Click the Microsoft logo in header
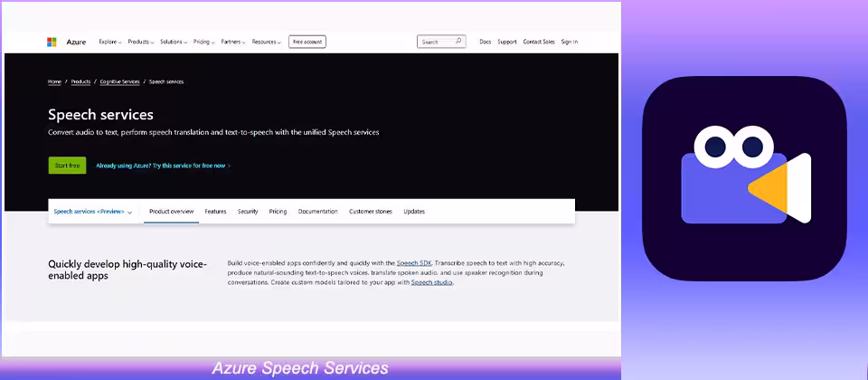This screenshot has height=380, width=868. pyautogui.click(x=52, y=43)
